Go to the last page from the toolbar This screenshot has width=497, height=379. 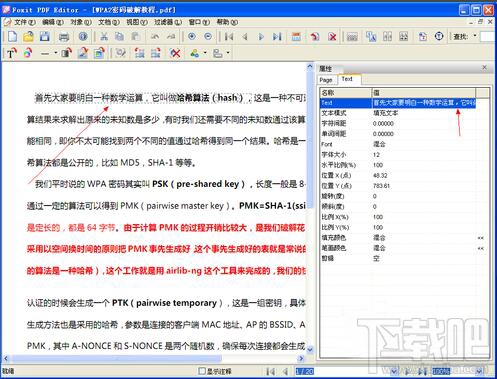click(x=277, y=36)
